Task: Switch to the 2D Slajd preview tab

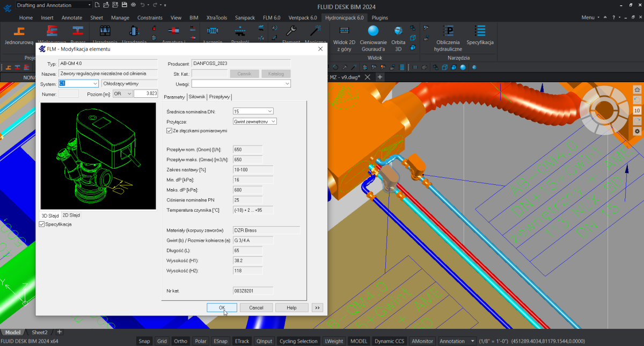Action: tap(71, 215)
